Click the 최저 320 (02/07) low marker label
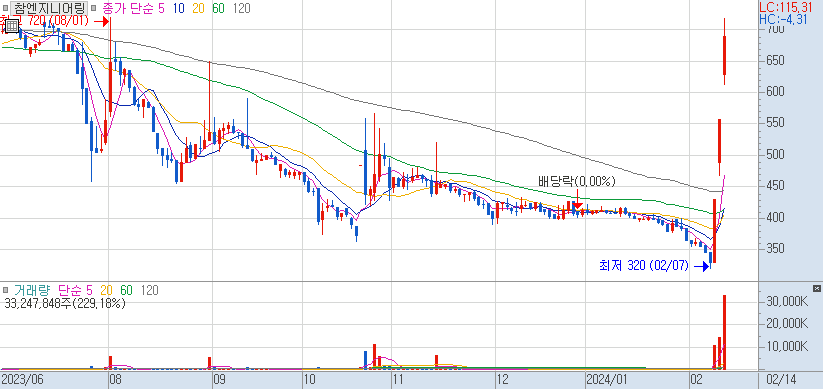 [643, 266]
